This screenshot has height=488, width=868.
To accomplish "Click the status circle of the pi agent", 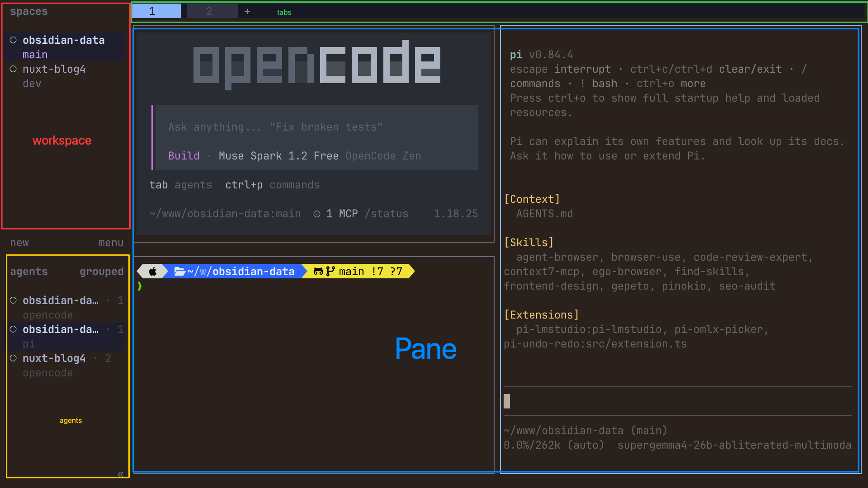I will (x=13, y=329).
